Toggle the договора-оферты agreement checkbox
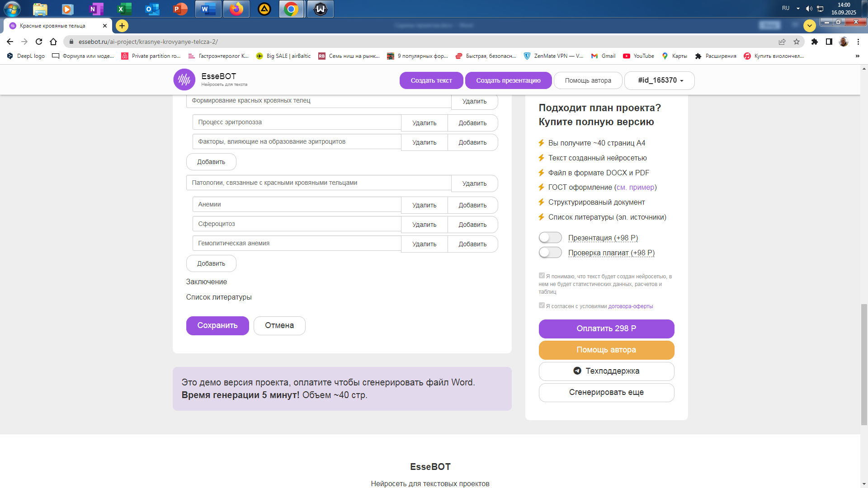Viewport: 868px width, 488px height. tap(542, 305)
